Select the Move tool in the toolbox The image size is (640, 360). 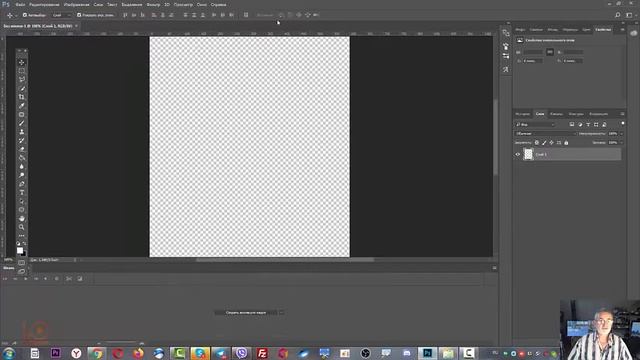22,62
